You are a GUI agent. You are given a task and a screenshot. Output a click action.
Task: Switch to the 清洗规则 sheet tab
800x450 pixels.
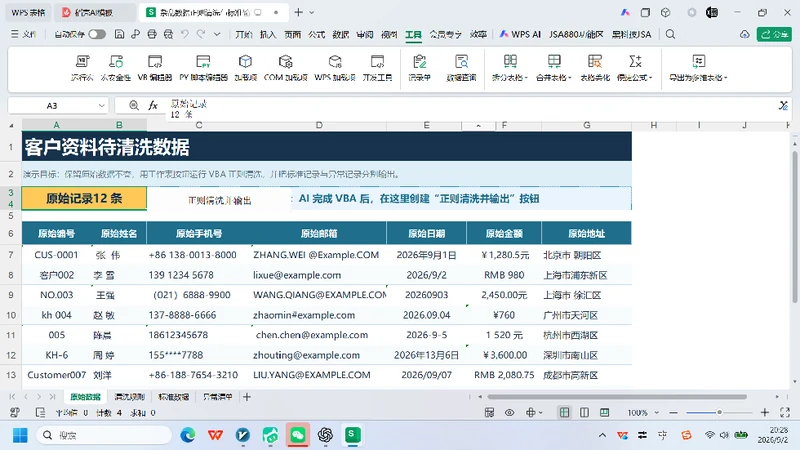click(x=130, y=396)
